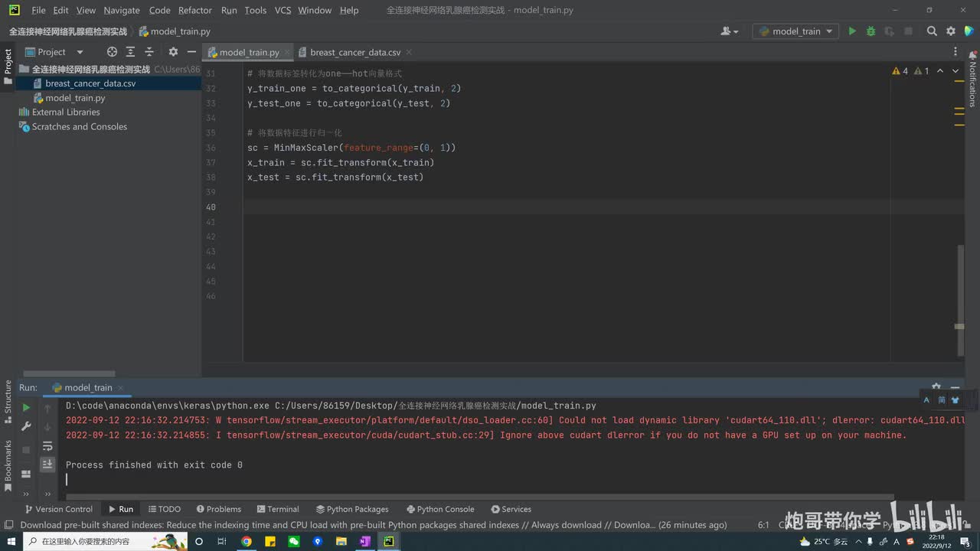Select model_train.py in Project tree
The image size is (980, 551).
pyautogui.click(x=75, y=98)
